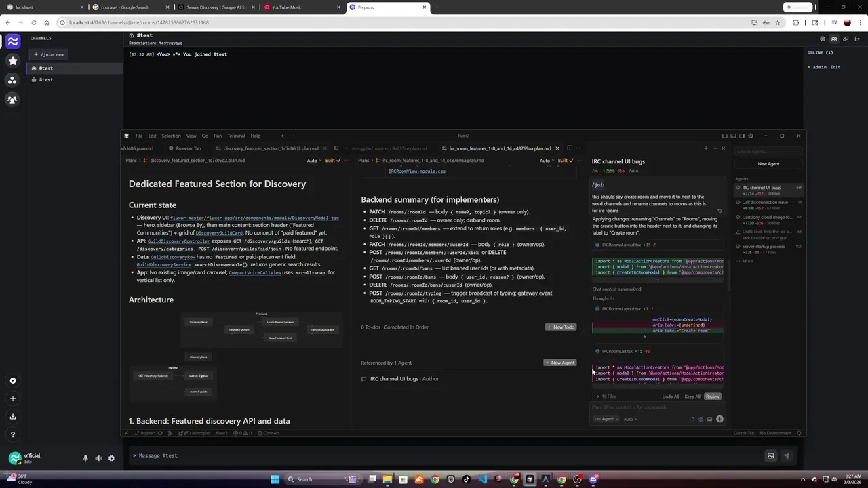Viewport: 868px width, 488px height.
Task: Open chat panel more options ellipsis
Action: [714, 148]
